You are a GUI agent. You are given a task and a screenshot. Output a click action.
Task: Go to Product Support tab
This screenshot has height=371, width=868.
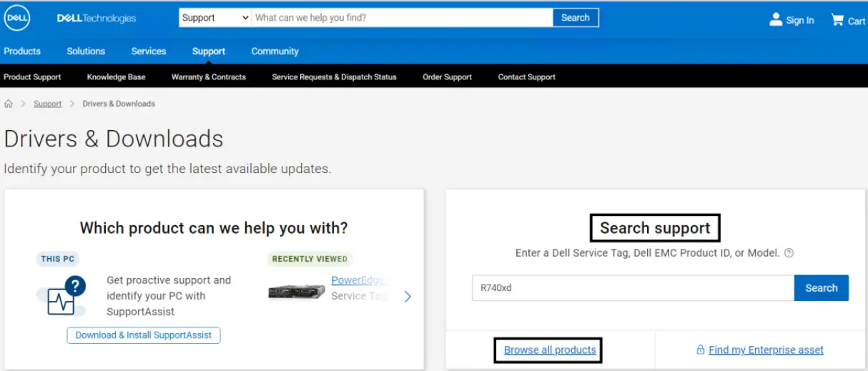[x=32, y=77]
